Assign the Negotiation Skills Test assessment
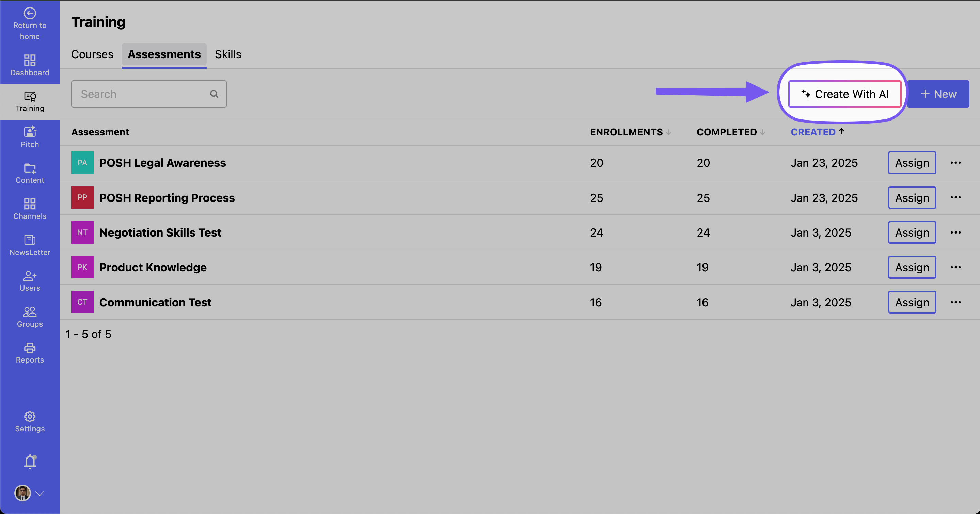 (912, 232)
